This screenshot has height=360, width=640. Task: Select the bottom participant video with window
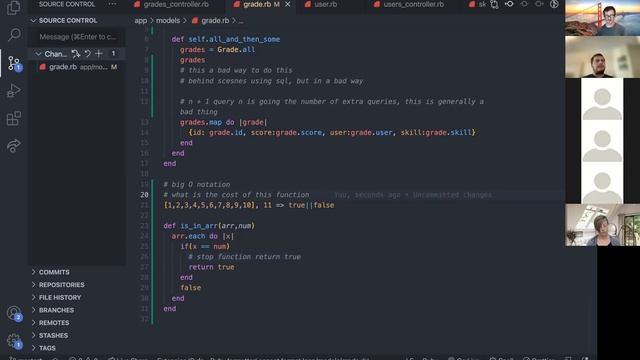(602, 225)
